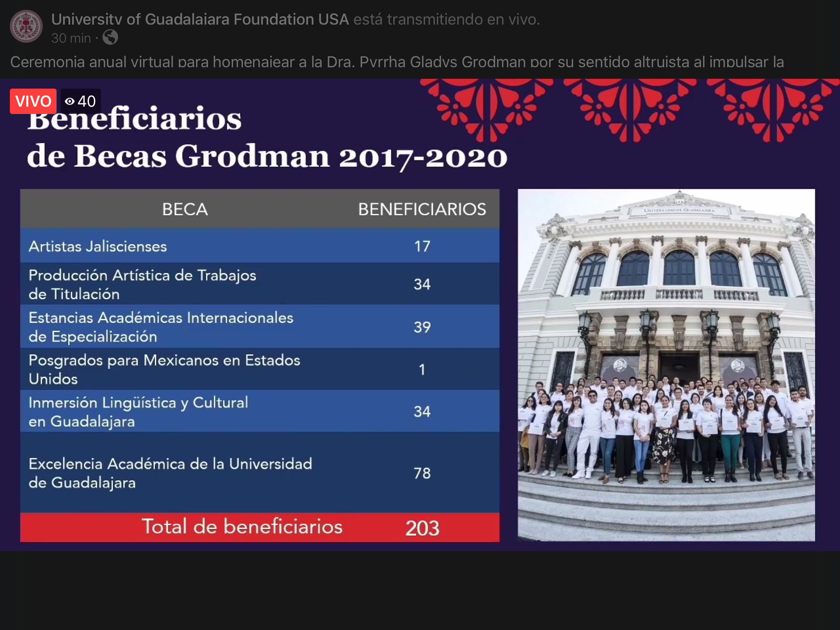This screenshot has width=840, height=630.
Task: Click the BECA column header
Action: click(185, 209)
